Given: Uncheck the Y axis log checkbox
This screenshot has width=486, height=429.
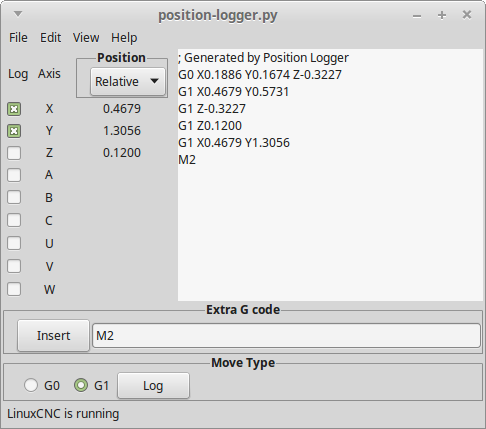Looking at the screenshot, I should coord(14,131).
